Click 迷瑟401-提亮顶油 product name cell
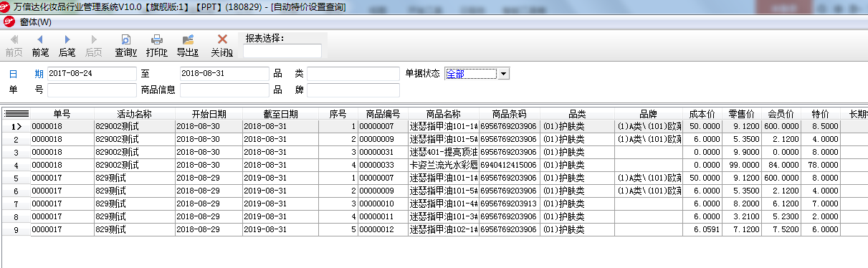868x268 pixels. [x=443, y=152]
